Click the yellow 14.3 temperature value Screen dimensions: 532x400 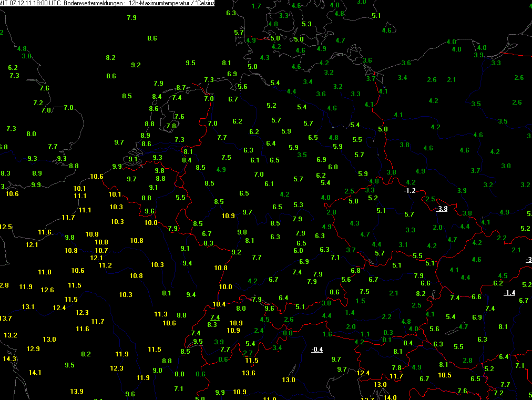coord(9,359)
